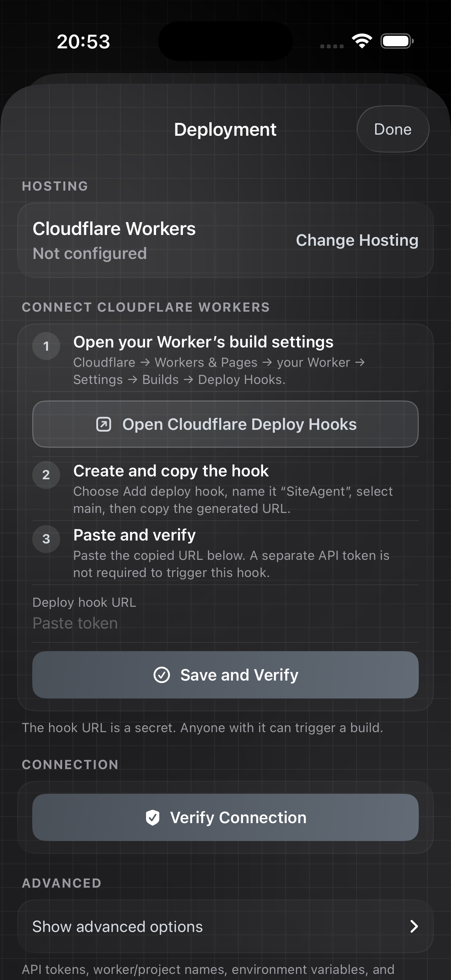Click Deployment screen title
Screen dimensions: 451x980
pyautogui.click(x=225, y=129)
